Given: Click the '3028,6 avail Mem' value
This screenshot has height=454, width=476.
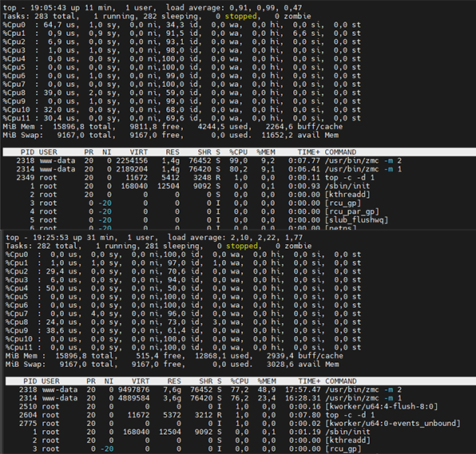Looking at the screenshot, I should tap(303, 364).
